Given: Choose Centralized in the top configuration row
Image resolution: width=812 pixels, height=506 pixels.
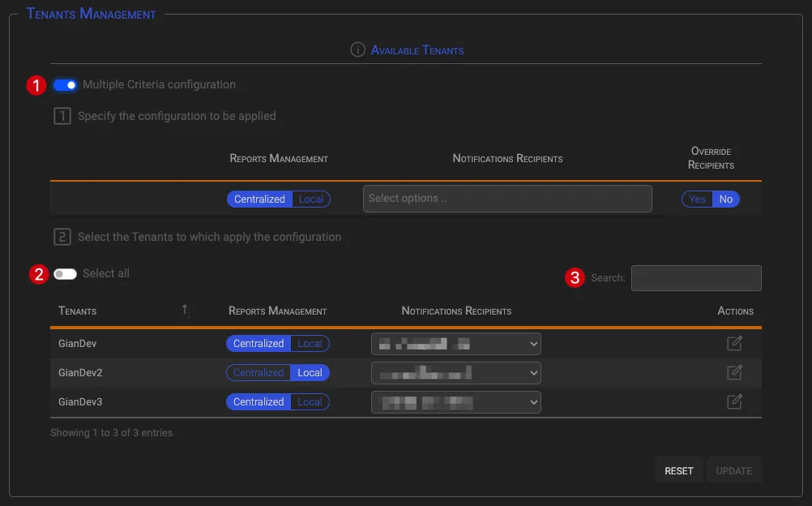Looking at the screenshot, I should tap(259, 199).
